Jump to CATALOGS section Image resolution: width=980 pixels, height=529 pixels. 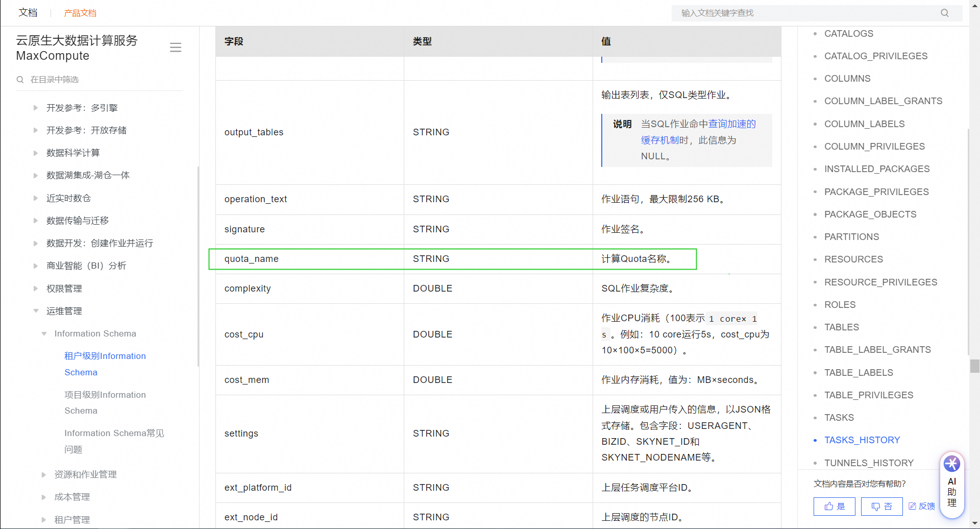click(x=849, y=34)
